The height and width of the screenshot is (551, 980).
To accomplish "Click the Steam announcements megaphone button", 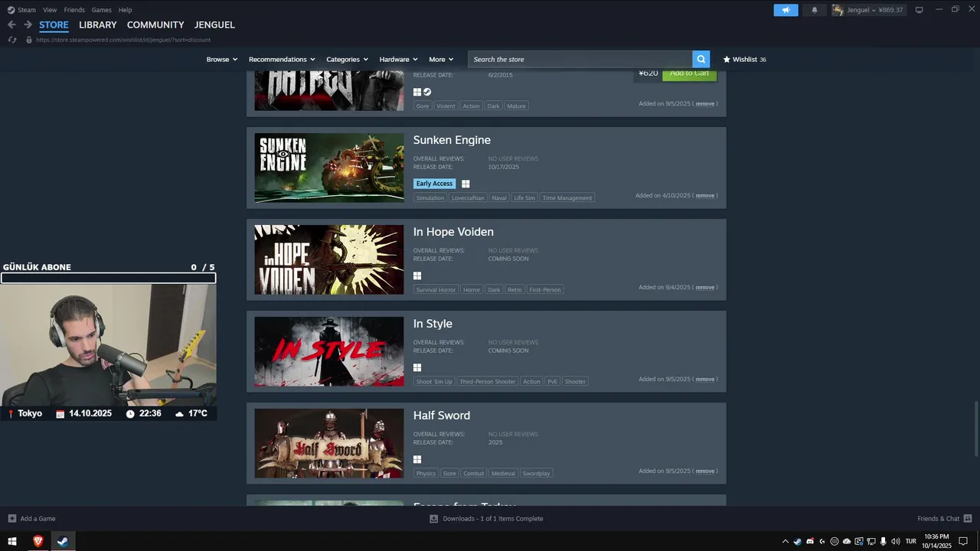I will pyautogui.click(x=786, y=10).
